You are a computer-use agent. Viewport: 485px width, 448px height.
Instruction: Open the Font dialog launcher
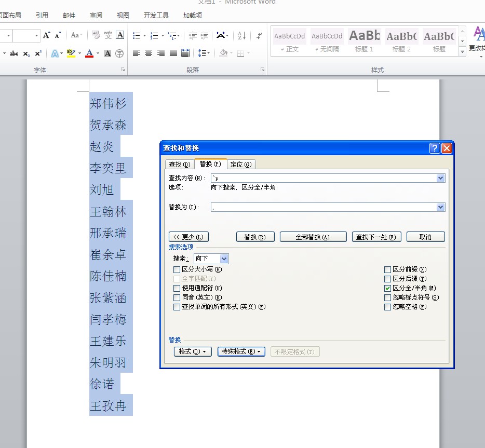point(123,70)
